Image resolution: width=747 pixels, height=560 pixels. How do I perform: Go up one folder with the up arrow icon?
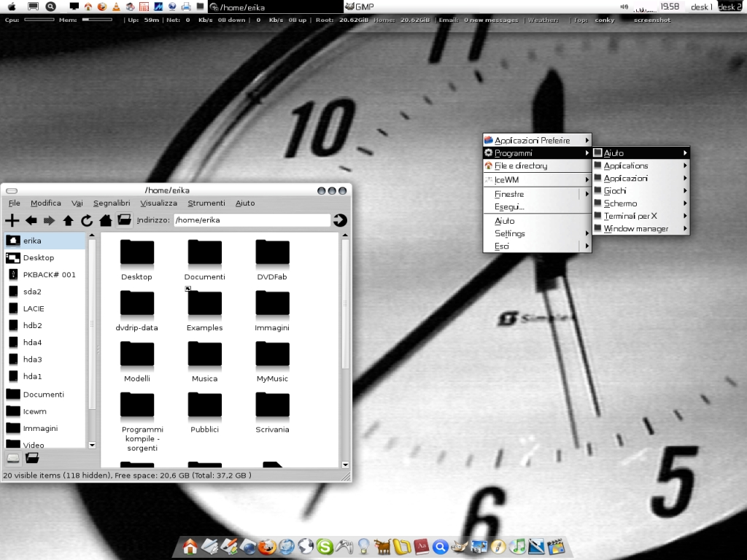tap(68, 220)
